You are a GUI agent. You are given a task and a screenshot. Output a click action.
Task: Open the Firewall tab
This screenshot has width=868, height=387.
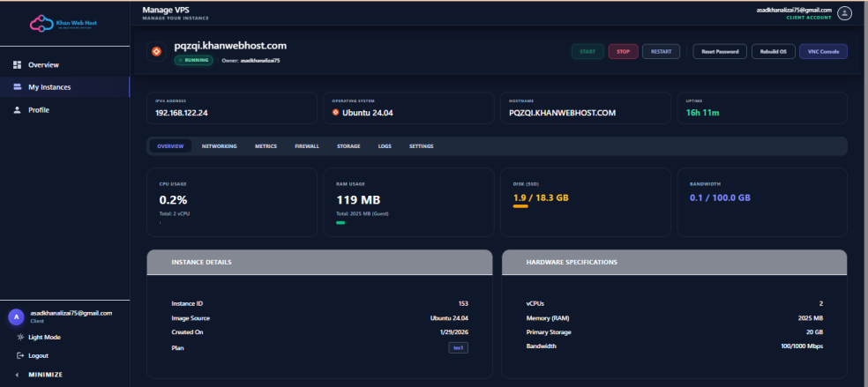coord(307,145)
